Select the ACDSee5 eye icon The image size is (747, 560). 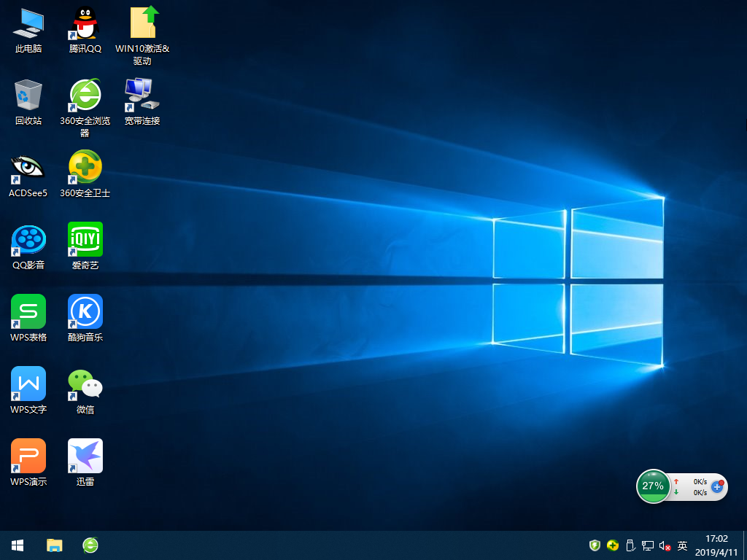coord(28,168)
